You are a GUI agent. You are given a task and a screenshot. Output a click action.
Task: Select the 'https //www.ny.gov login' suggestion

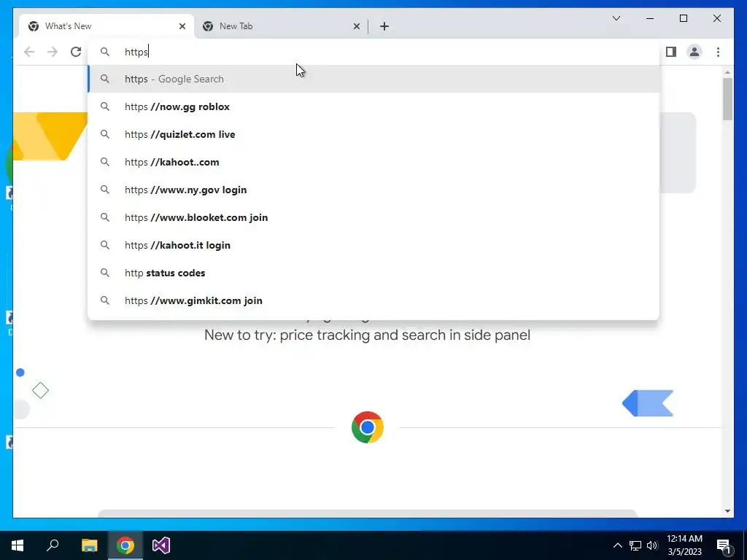click(x=374, y=190)
